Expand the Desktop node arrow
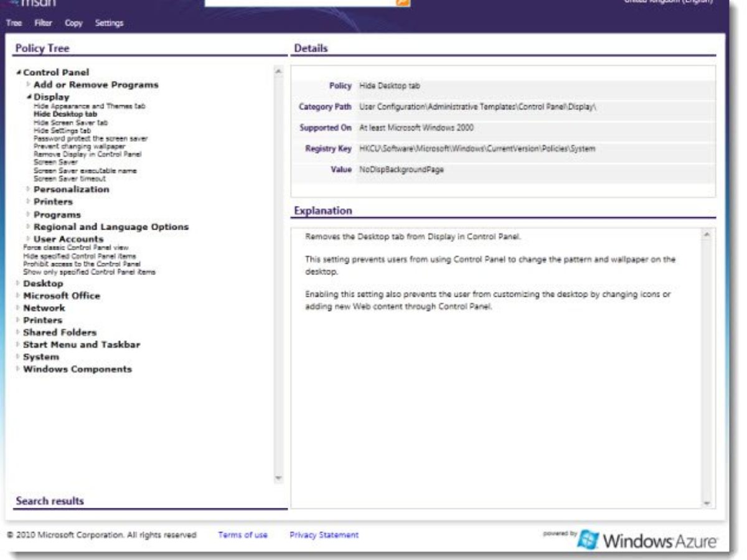Viewport: 747px width, 560px height. [19, 283]
